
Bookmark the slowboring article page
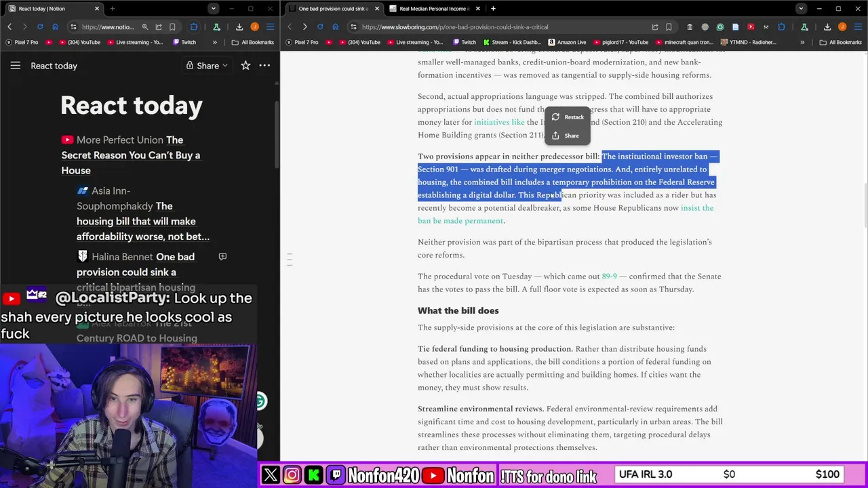pyautogui.click(x=669, y=27)
